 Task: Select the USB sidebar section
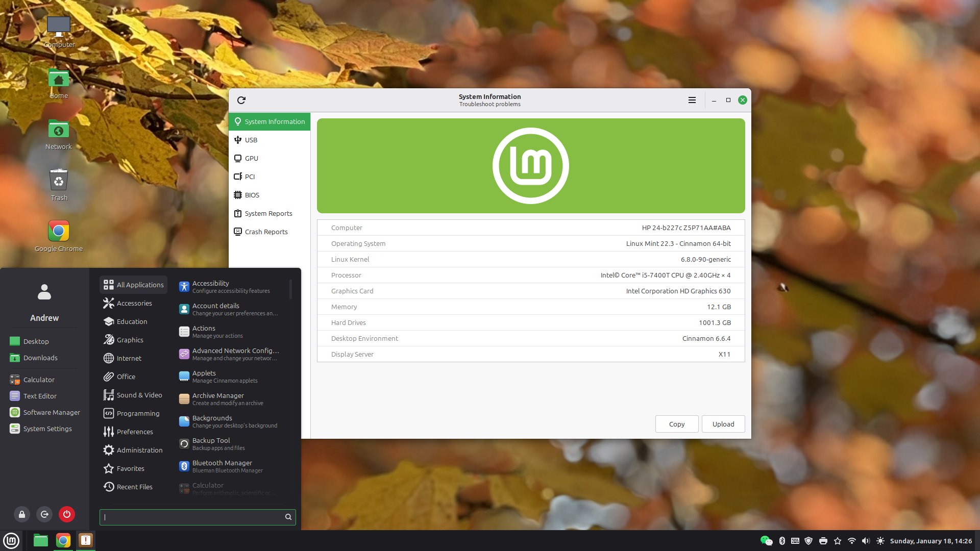pyautogui.click(x=269, y=140)
